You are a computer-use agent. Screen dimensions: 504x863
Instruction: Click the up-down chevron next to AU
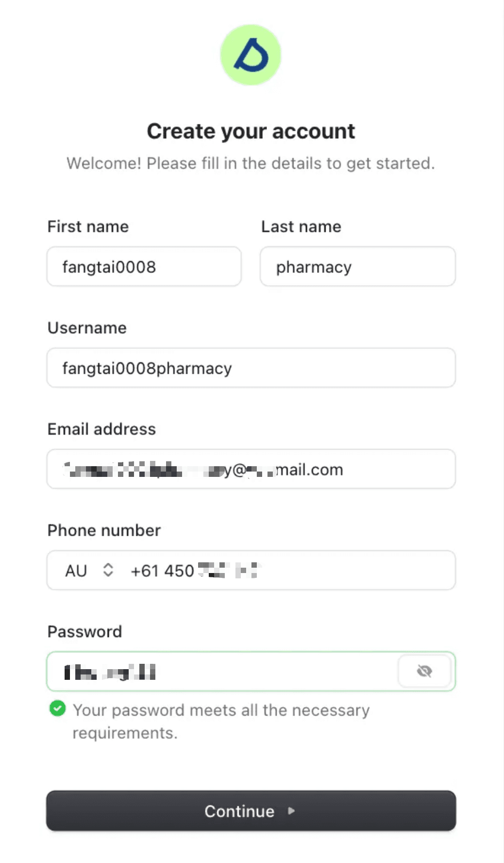click(x=108, y=570)
